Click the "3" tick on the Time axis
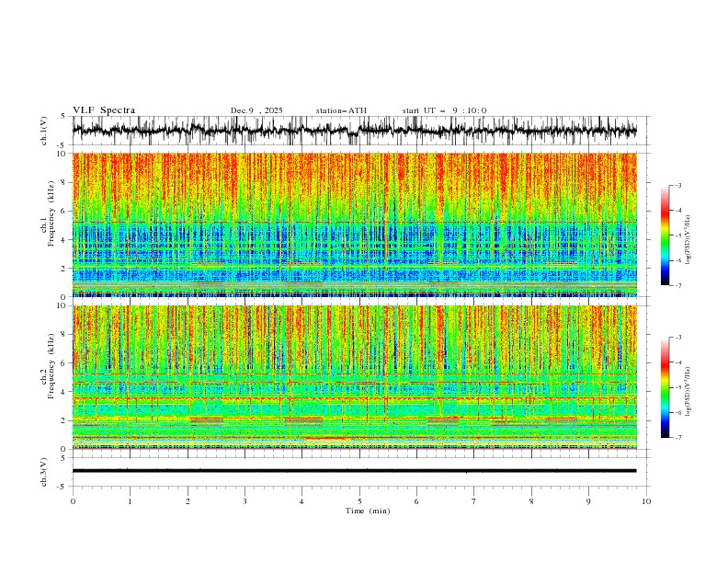Image resolution: width=728 pixels, height=563 pixels. pyautogui.click(x=245, y=501)
